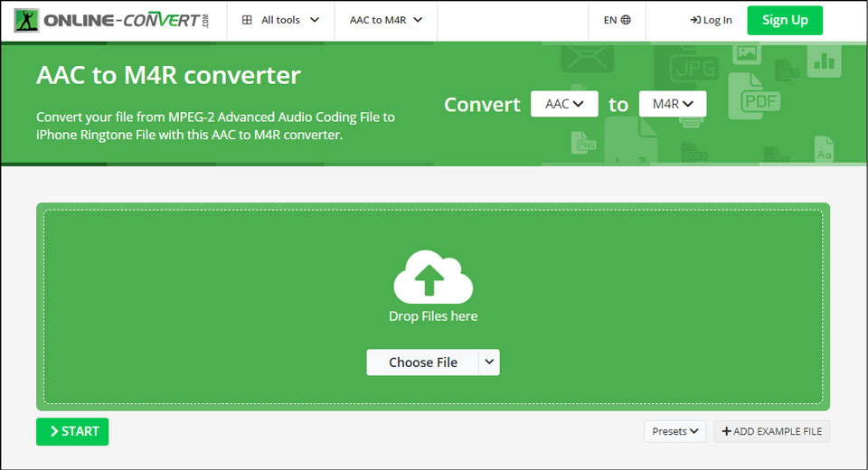868x470 pixels.
Task: Click the Online-Convert logo
Action: pyautogui.click(x=111, y=21)
